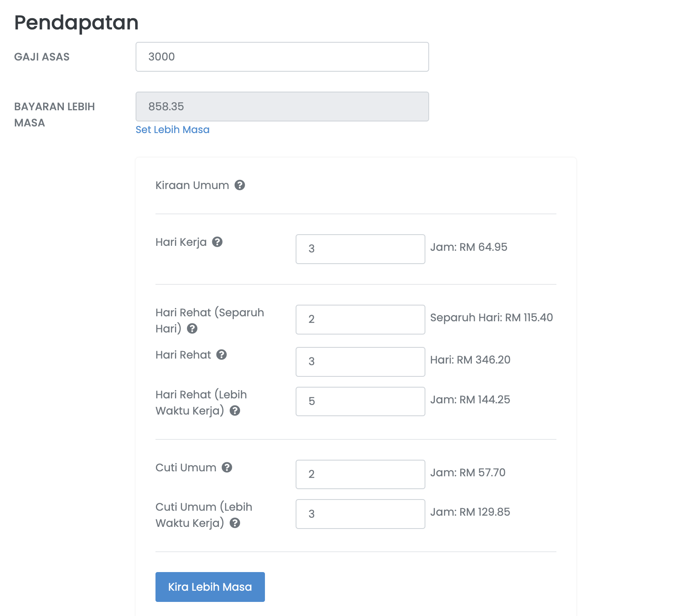Open the Set Lebih Masa link
This screenshot has height=616, width=675.
tap(172, 130)
